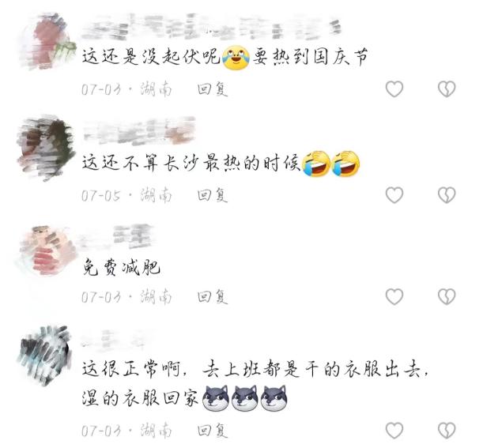
Task: Open second commenter's avatar
Action: point(46,148)
